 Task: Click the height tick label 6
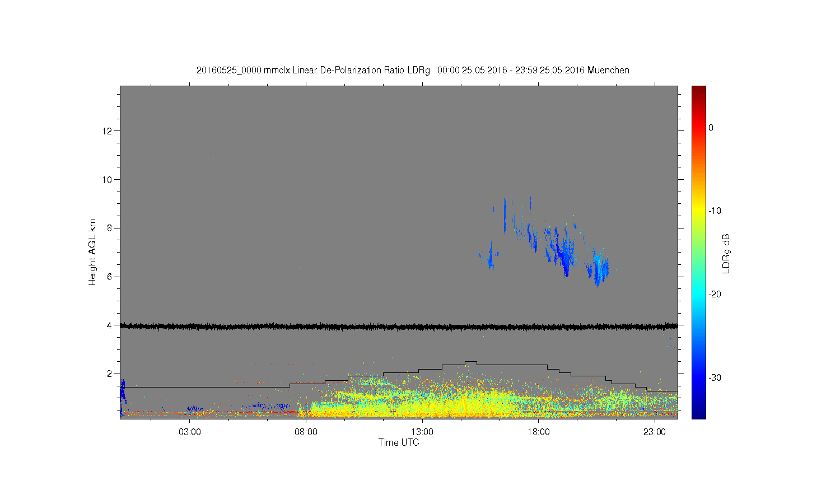click(x=110, y=277)
